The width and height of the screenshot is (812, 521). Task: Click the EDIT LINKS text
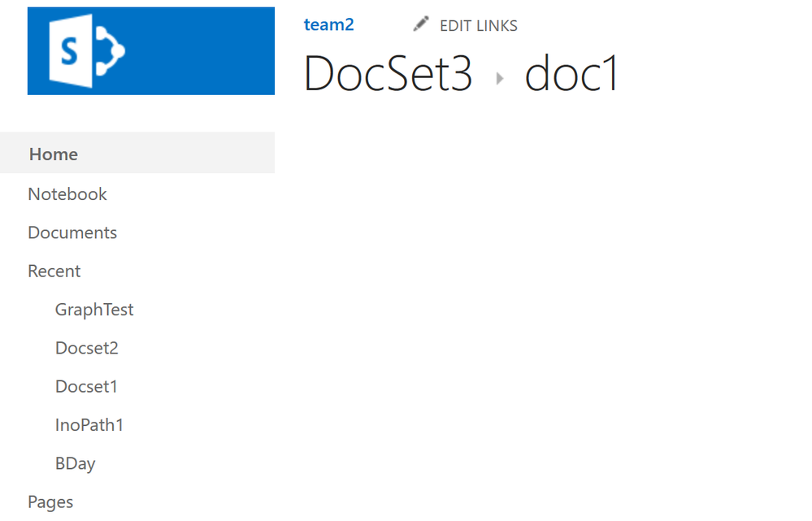479,25
